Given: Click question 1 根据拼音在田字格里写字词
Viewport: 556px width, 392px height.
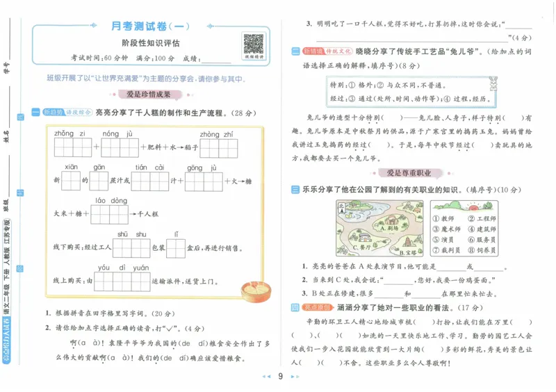Looking at the screenshot, I should [111, 313].
